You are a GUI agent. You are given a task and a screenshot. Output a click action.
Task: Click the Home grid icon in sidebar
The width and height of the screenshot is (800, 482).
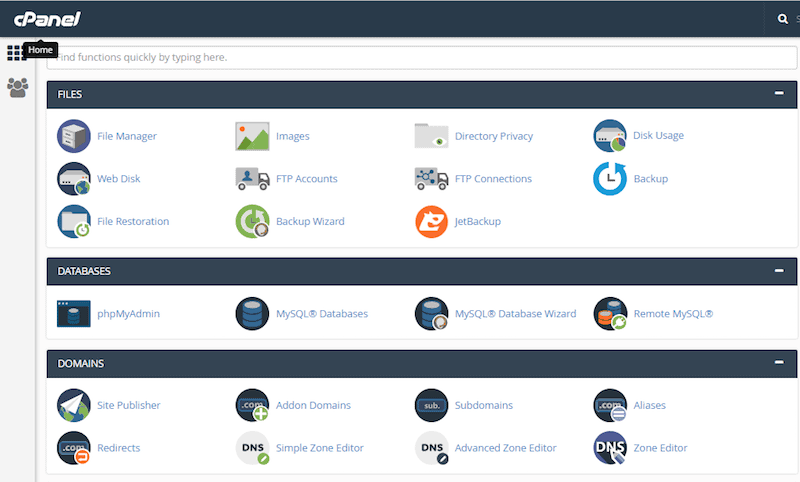click(15, 53)
